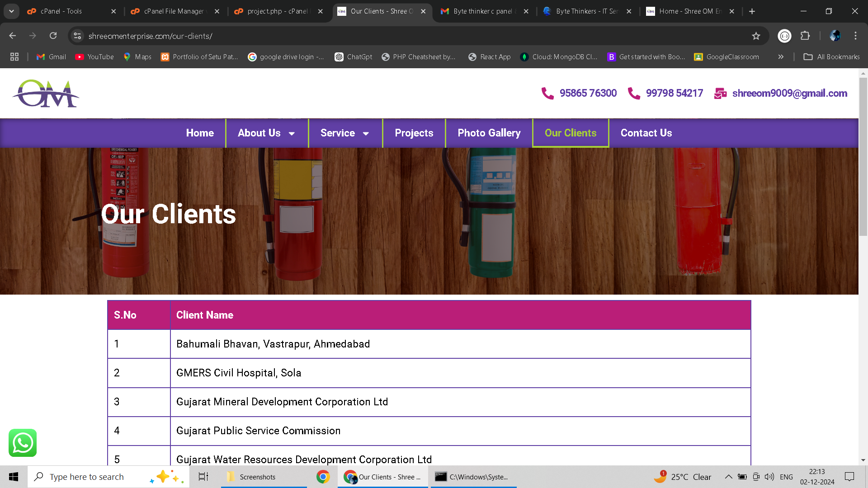Open Chrome extensions puzzle icon
868x488 pixels.
coord(805,36)
